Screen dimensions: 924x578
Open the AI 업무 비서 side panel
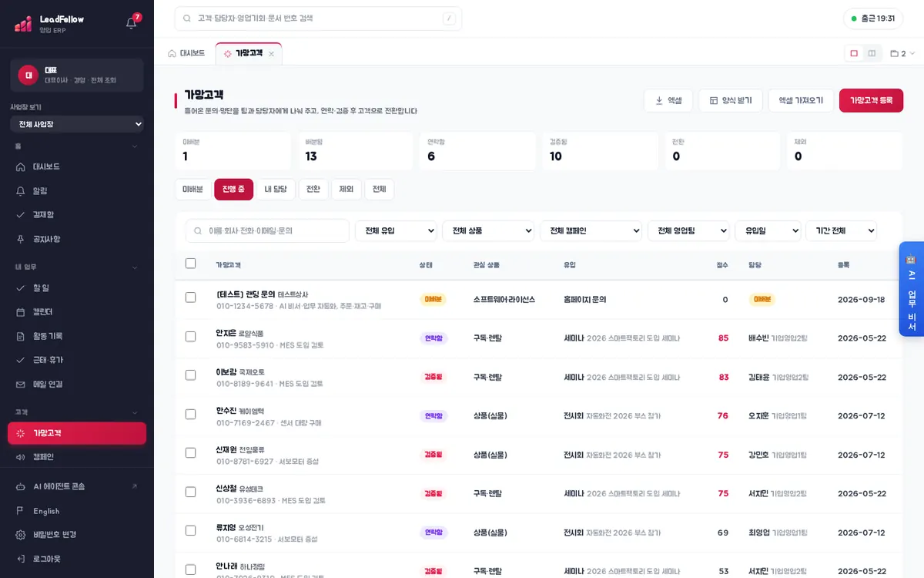(x=911, y=289)
